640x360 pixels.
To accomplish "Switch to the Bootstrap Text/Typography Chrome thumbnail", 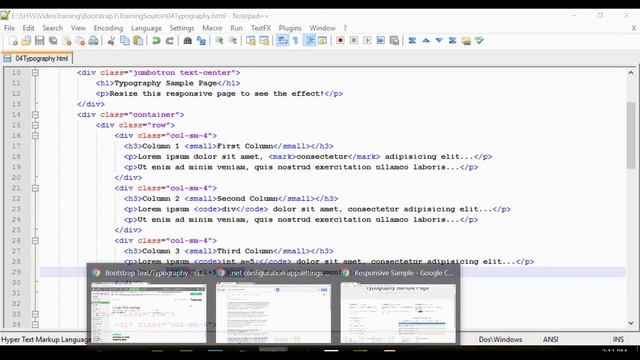I will click(x=149, y=306).
